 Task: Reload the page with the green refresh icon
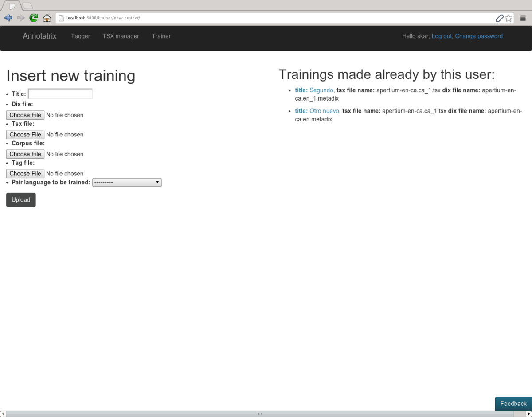(x=34, y=18)
